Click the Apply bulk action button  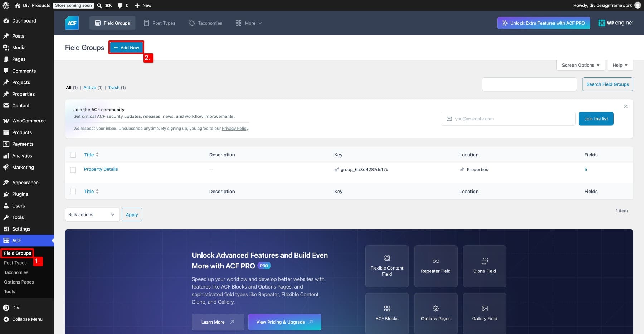(132, 214)
